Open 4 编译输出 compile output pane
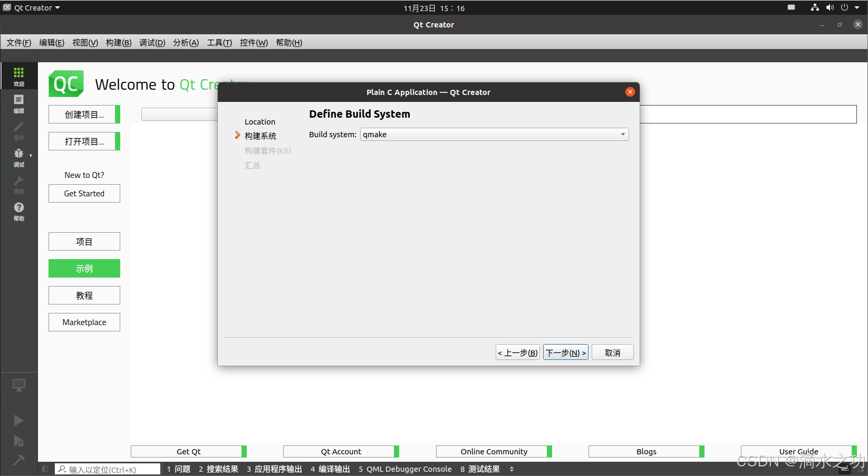 coord(331,469)
